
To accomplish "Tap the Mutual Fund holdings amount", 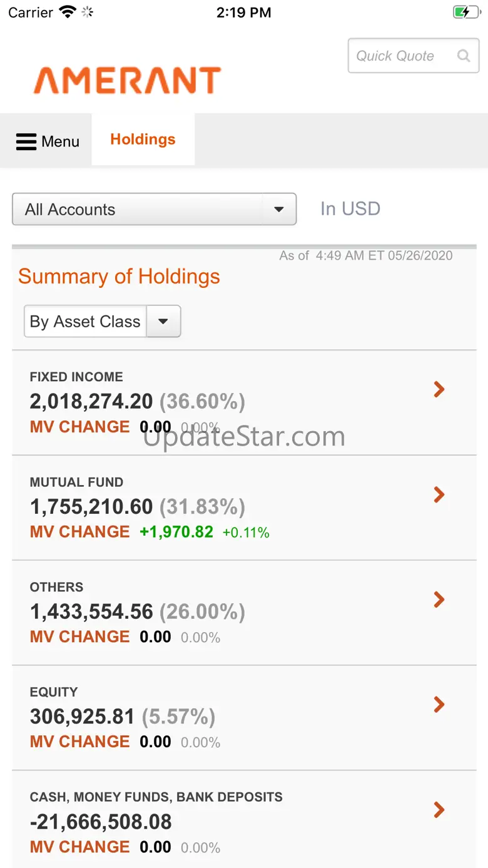I will coord(91,506).
